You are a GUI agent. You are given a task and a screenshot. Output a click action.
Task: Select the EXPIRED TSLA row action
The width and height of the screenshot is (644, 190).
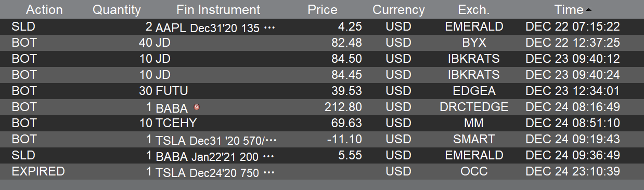point(38,172)
